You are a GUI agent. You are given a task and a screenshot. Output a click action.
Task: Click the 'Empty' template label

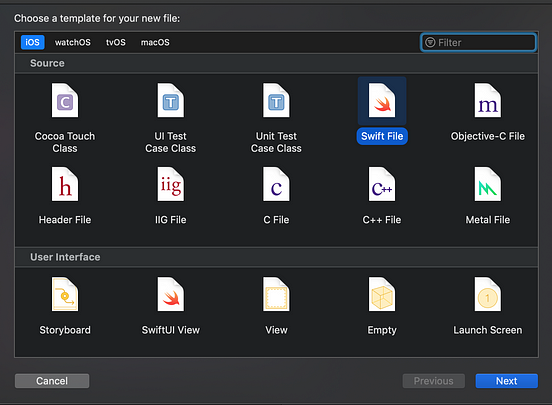click(382, 330)
